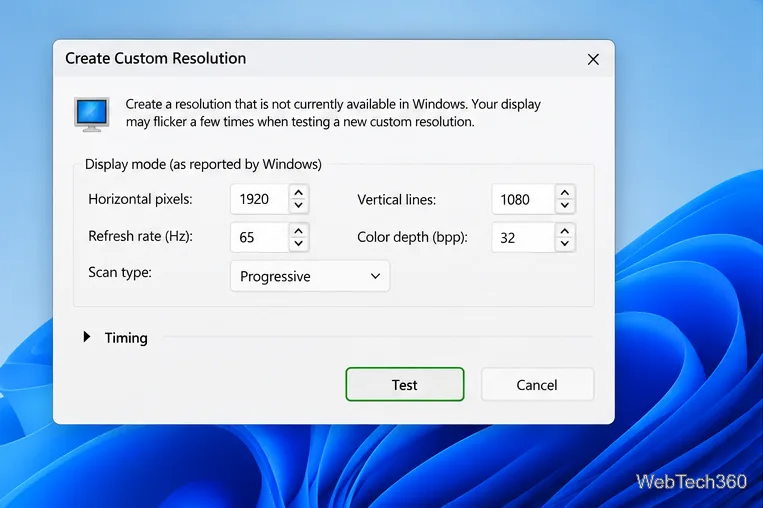Image resolution: width=763 pixels, height=508 pixels.
Task: Close the Create Custom Resolution dialog
Action: (x=593, y=59)
